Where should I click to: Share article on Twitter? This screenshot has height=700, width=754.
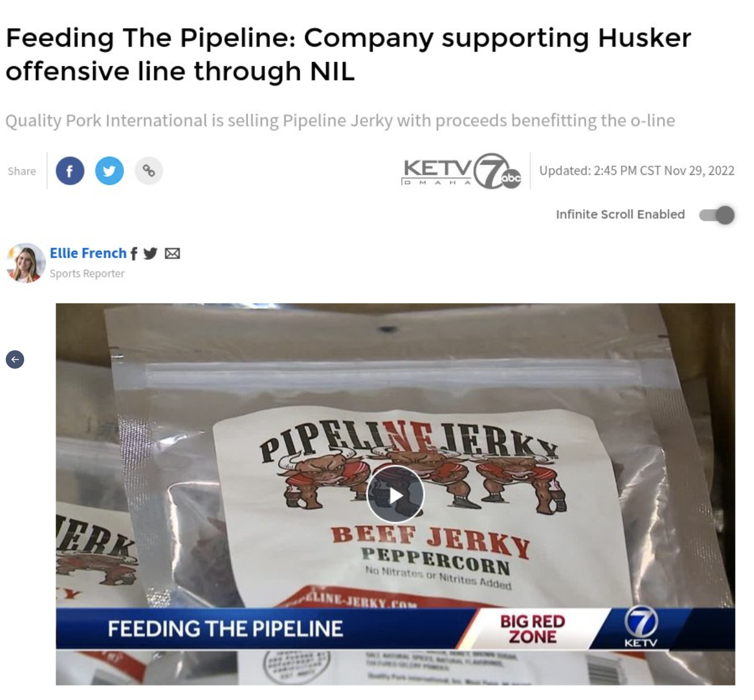[109, 171]
